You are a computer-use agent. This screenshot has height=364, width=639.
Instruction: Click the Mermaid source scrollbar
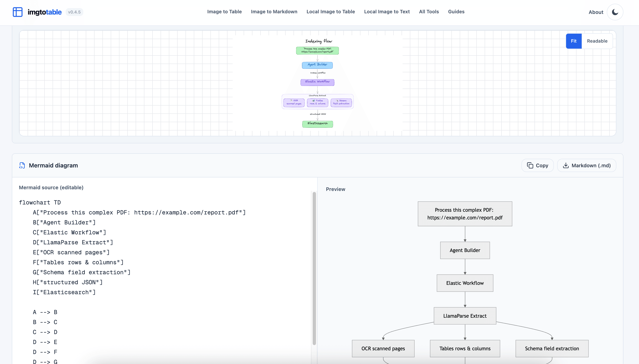314,269
